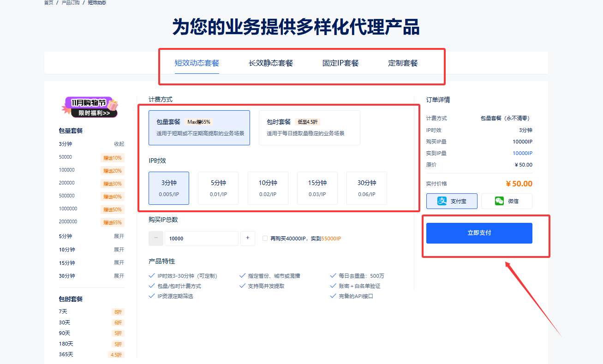Check the buy 40000 more IP checkbox
Image resolution: width=603 pixels, height=364 pixels.
click(x=265, y=239)
